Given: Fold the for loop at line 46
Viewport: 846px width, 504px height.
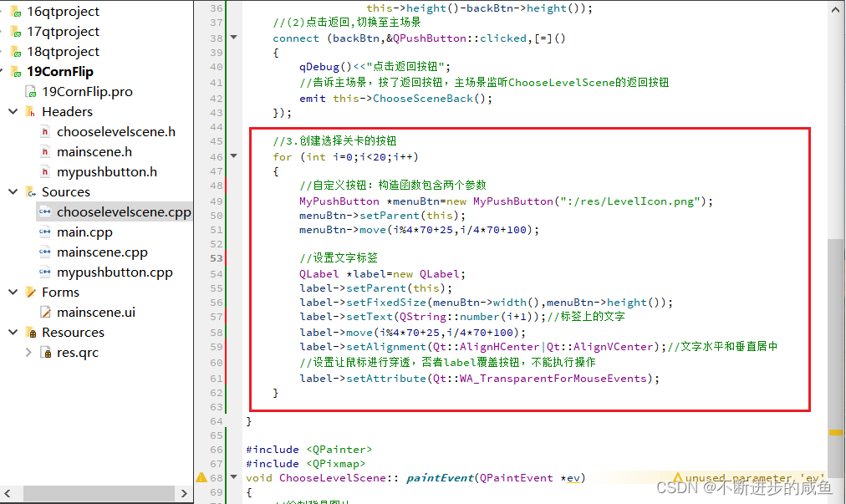Looking at the screenshot, I should click(233, 156).
